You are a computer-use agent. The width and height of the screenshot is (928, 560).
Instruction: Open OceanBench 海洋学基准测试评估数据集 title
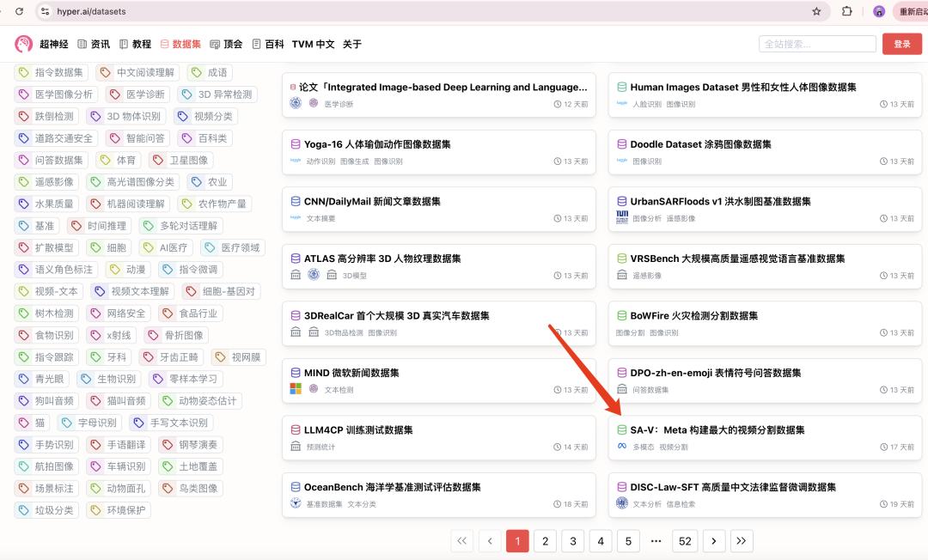pos(393,487)
